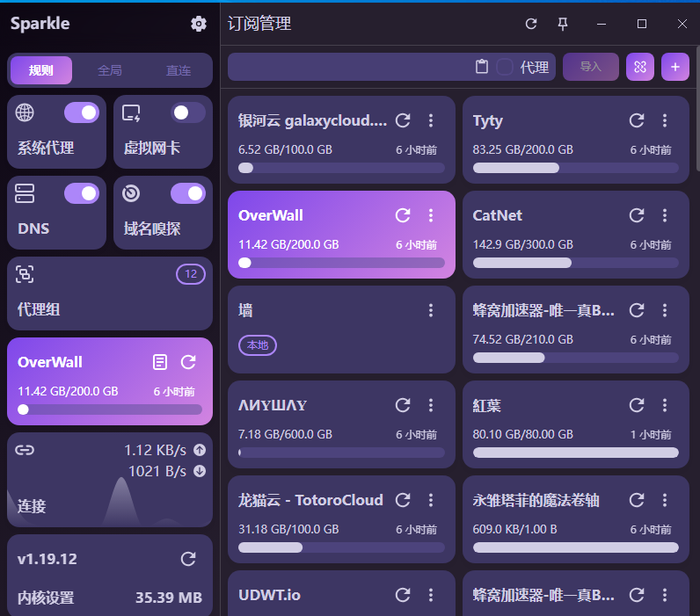Enable the 虚拟网卡 switch
Image resolution: width=700 pixels, height=616 pixels.
[x=187, y=112]
